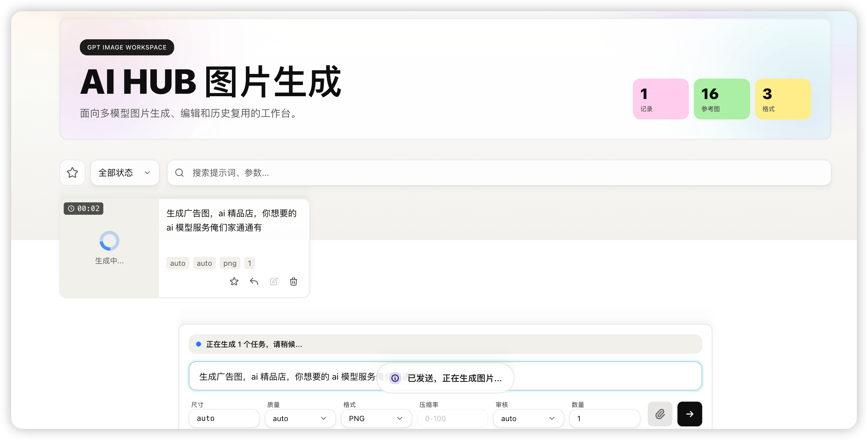Click the 已发送 toast info icon

(395, 378)
